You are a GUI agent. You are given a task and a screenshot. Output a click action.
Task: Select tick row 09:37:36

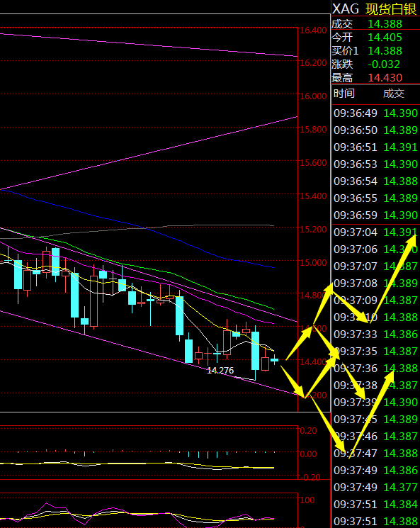(375, 368)
